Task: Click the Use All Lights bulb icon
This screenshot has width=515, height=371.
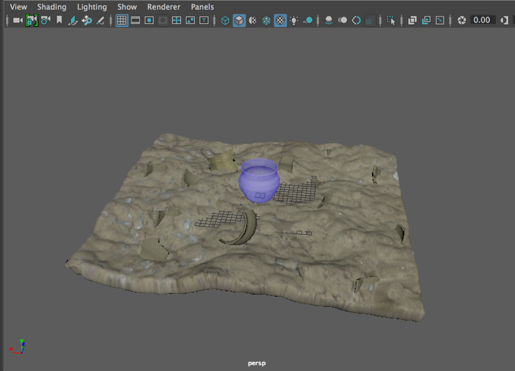Action: coord(294,20)
